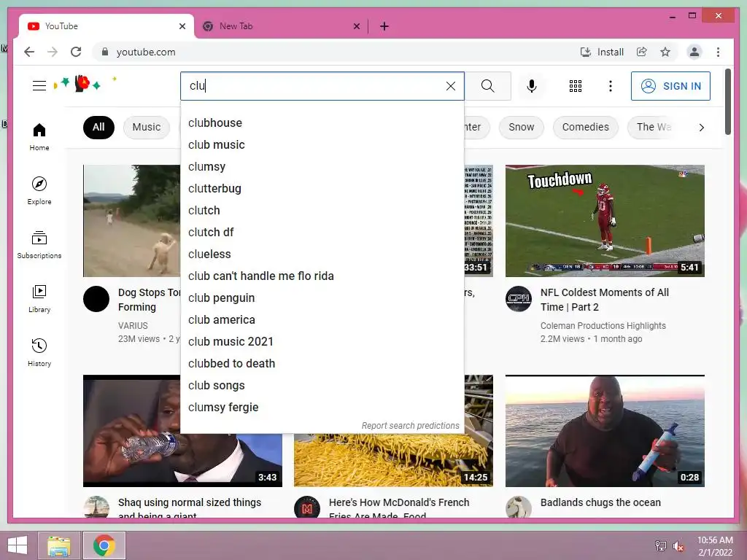Open Chrome profile avatar
The height and width of the screenshot is (560, 747).
pos(694,52)
